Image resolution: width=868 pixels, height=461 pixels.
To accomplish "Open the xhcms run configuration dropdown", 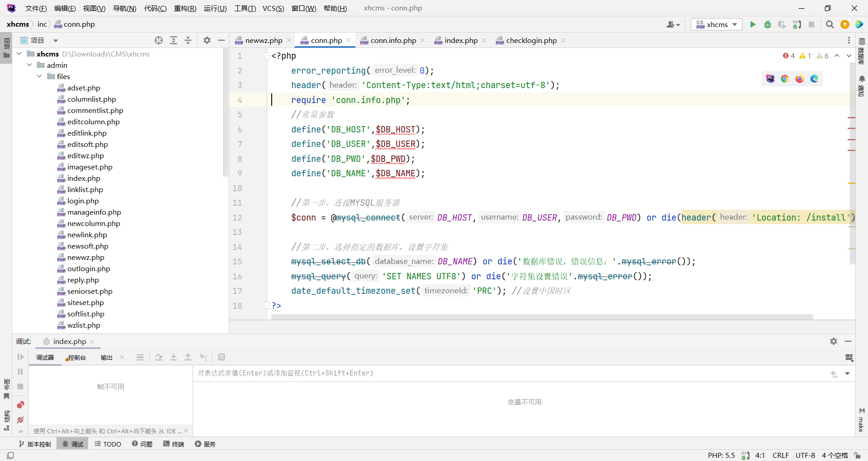I will click(717, 24).
